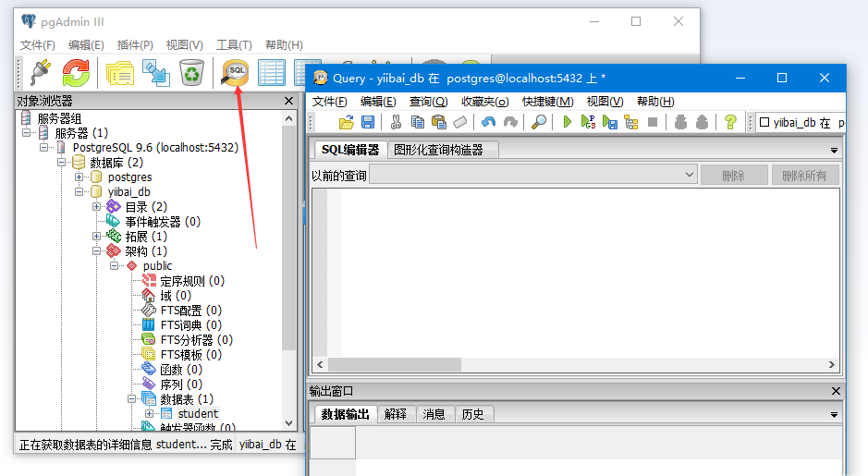Click the commit transaction icon
Image resolution: width=868 pixels, height=476 pixels.
[x=681, y=122]
